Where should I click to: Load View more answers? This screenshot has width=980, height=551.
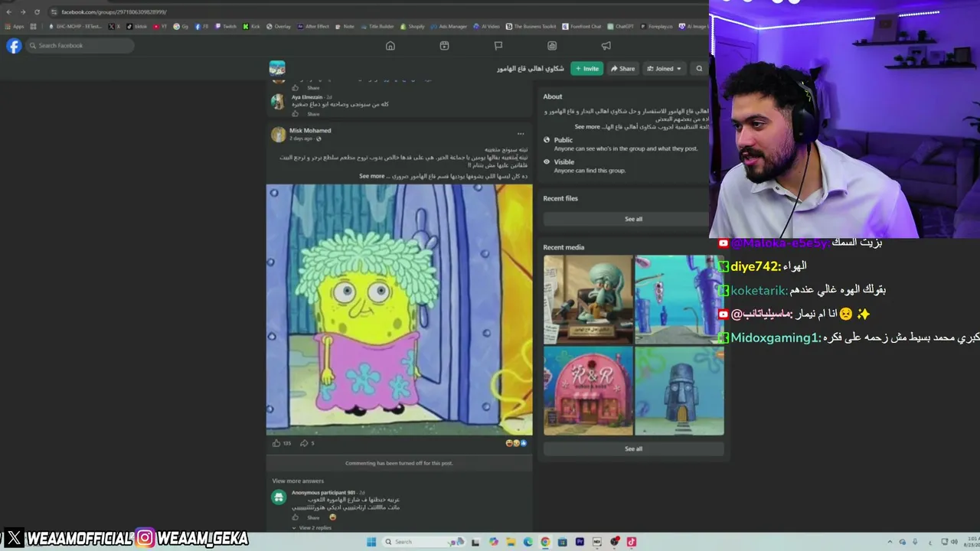pos(298,481)
